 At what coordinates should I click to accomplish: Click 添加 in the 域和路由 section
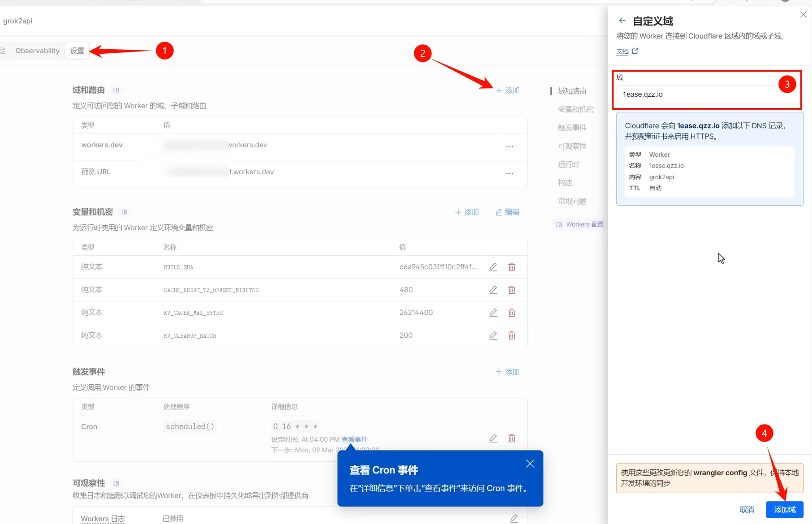click(507, 90)
